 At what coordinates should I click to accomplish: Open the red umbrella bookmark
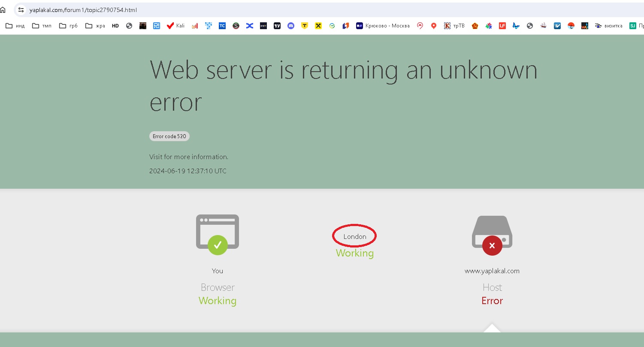pos(571,26)
